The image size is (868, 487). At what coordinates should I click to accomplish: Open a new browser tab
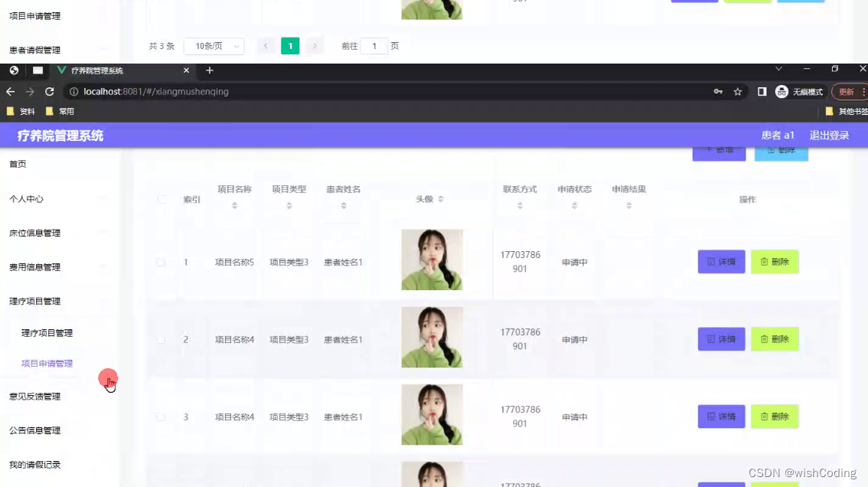(x=209, y=70)
